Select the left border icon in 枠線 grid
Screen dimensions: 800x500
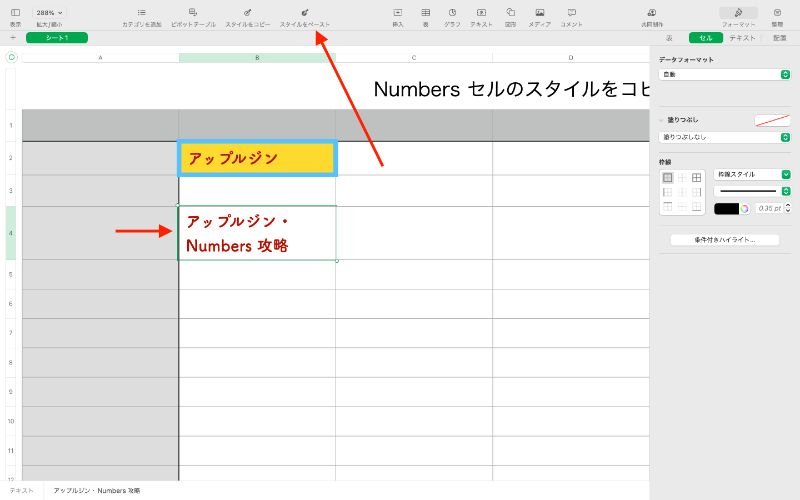pos(667,192)
